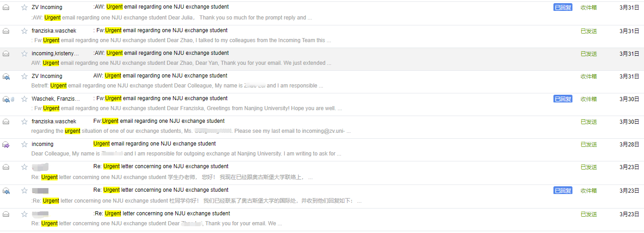This screenshot has width=644, height=233.
Task: Click the sender name incoming,kristeny…
Action: (x=55, y=53)
